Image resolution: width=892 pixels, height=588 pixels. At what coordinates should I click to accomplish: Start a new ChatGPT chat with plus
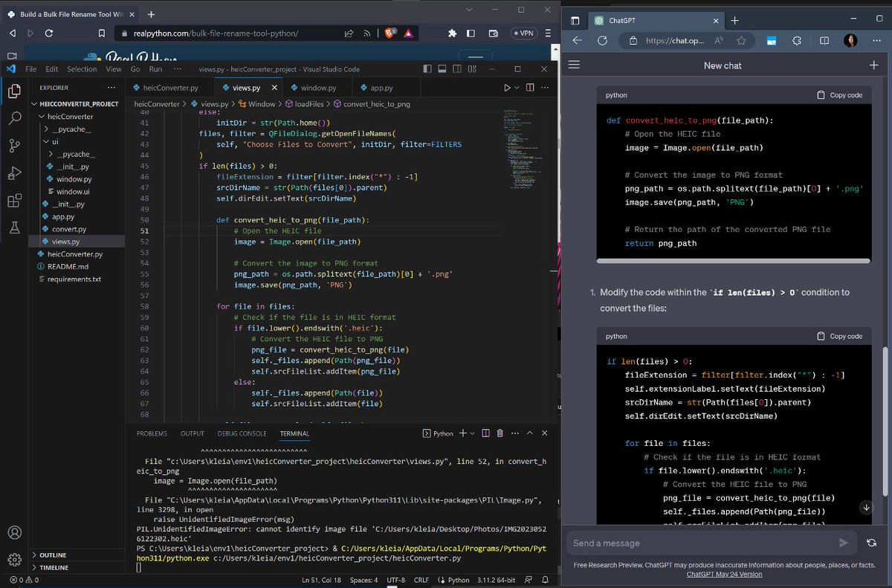coord(873,65)
